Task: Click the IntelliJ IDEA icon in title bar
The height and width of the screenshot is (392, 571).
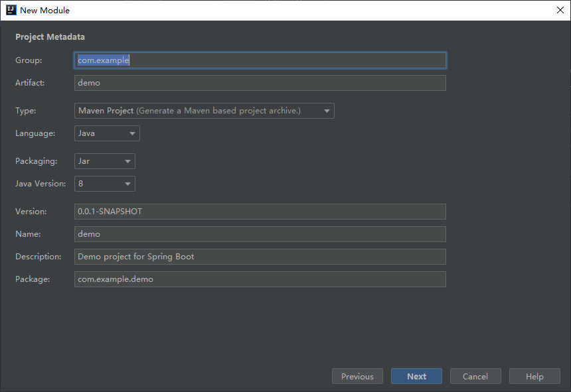Action: (11, 10)
